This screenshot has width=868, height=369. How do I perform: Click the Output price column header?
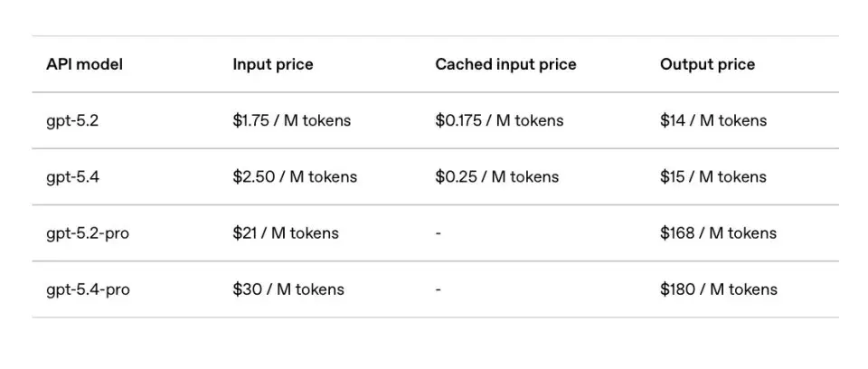pyautogui.click(x=707, y=64)
